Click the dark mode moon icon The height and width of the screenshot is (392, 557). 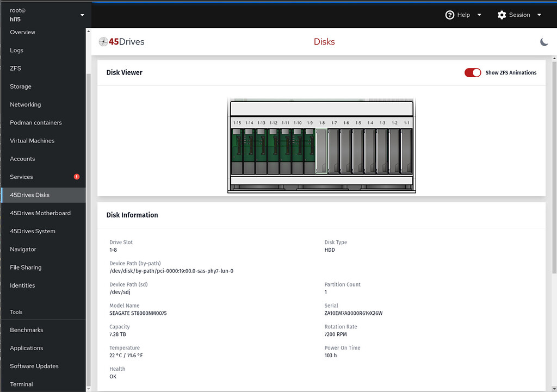(x=544, y=42)
